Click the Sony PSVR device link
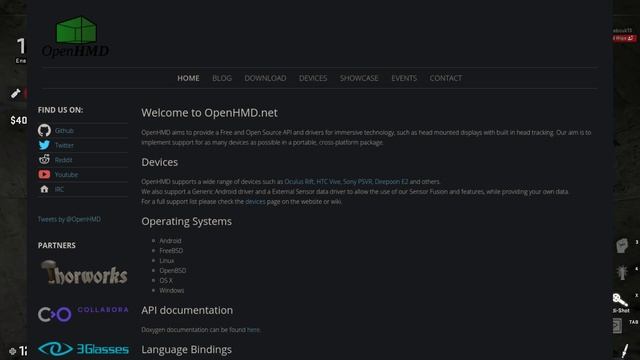The image size is (640, 360). click(x=358, y=182)
